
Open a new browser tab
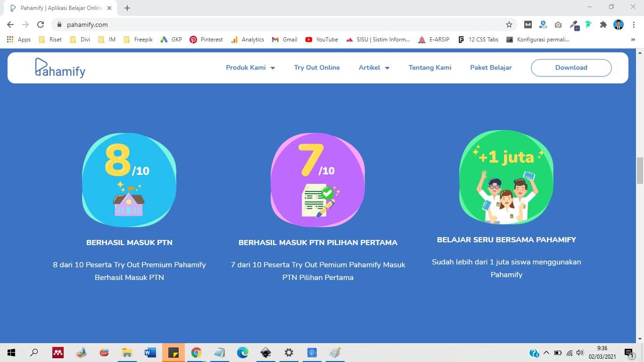(127, 8)
